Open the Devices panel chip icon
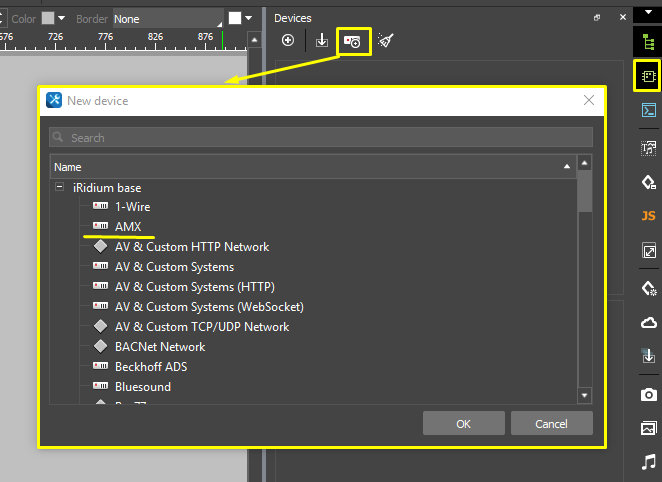This screenshot has width=662, height=482. point(648,75)
